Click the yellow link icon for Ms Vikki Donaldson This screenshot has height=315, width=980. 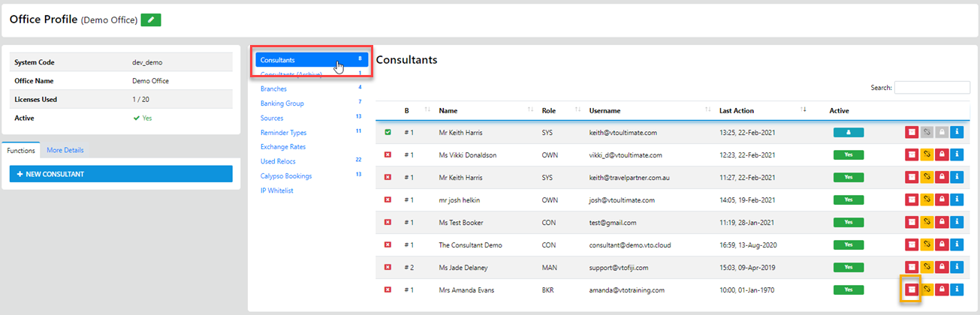click(x=927, y=155)
